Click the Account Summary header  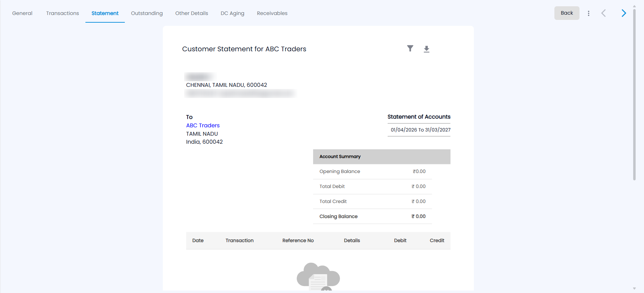[382, 157]
